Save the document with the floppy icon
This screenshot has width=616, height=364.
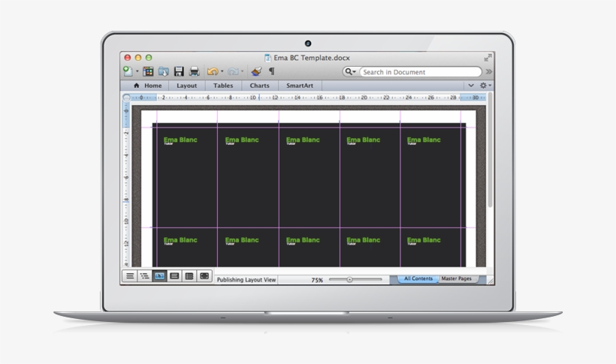point(179,71)
